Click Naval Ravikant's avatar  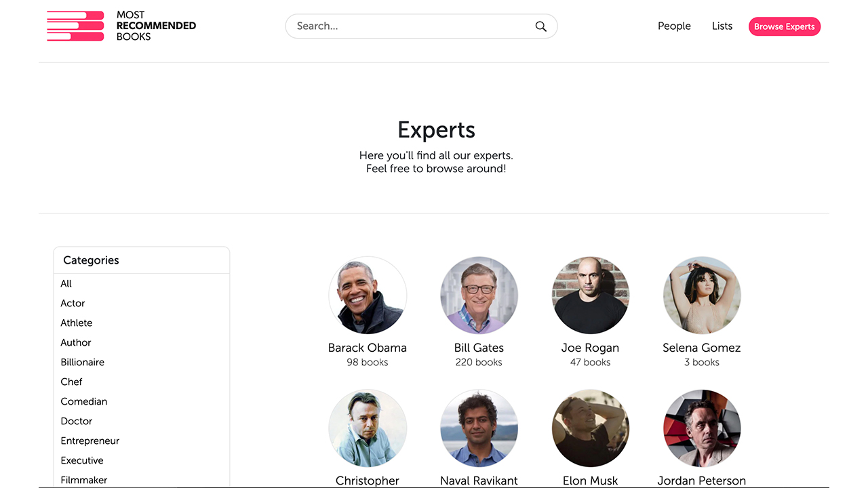479,428
